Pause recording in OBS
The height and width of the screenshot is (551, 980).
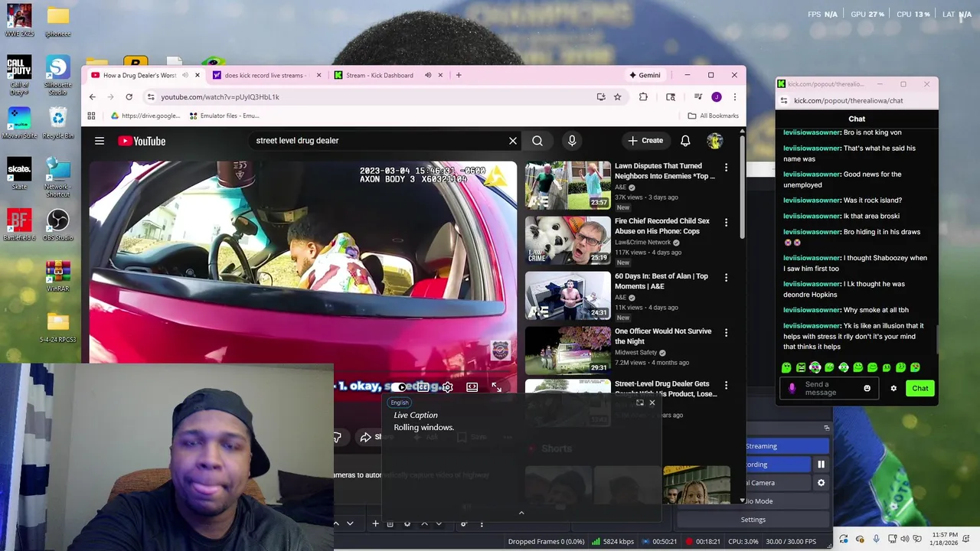click(821, 465)
